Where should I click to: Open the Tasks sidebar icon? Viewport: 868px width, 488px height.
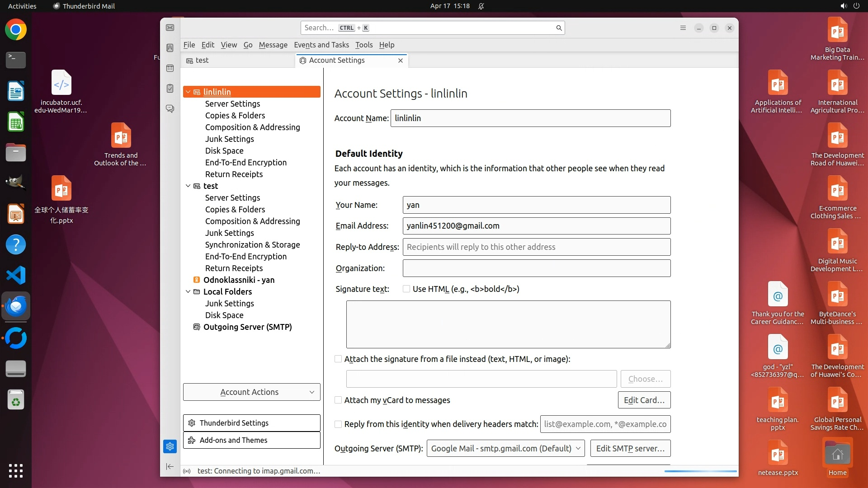pyautogui.click(x=170, y=89)
